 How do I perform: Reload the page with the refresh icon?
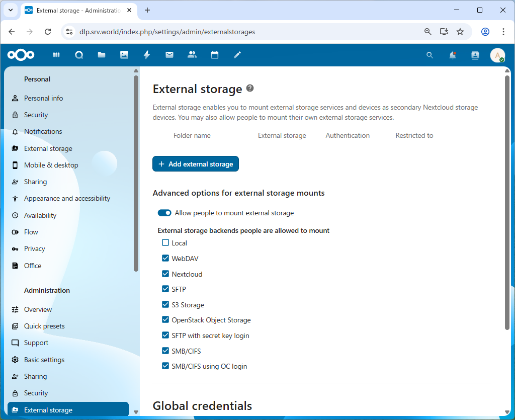[48, 32]
